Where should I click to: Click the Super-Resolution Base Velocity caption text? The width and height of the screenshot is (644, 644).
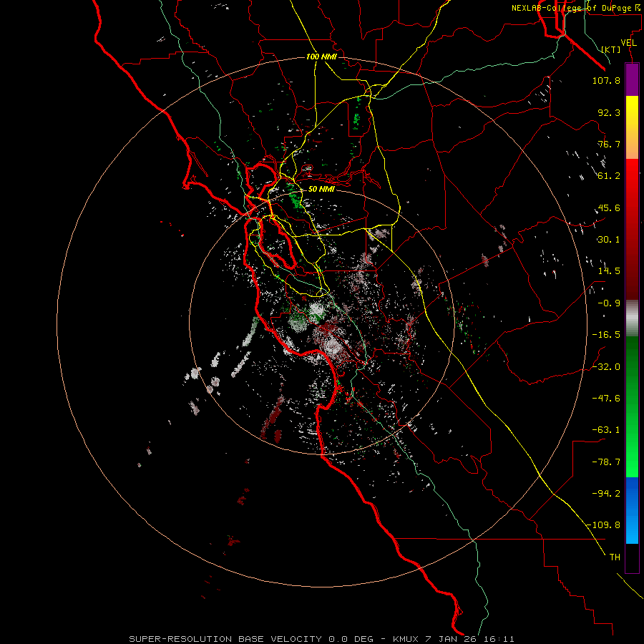pyautogui.click(x=321, y=639)
